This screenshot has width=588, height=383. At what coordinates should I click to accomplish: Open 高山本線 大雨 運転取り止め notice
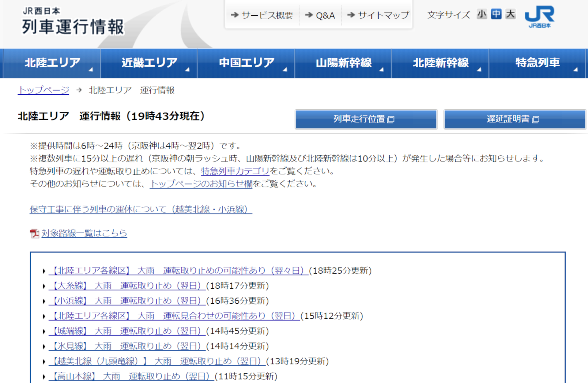coord(131,376)
